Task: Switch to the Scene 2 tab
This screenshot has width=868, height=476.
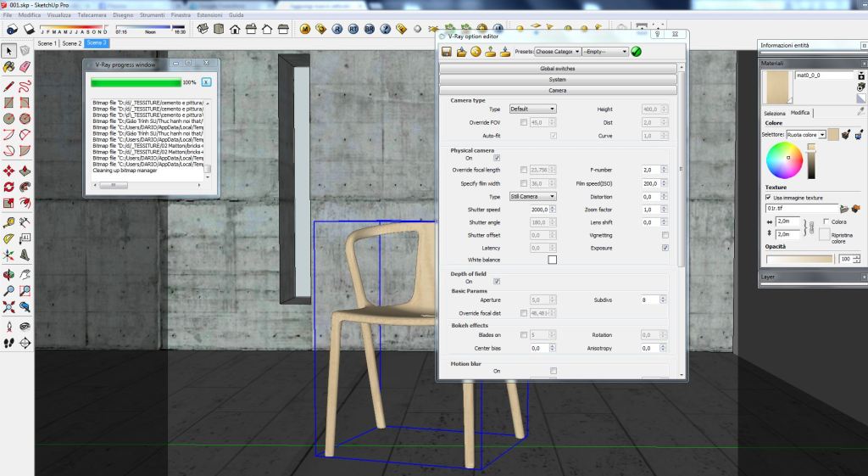Action: coord(71,43)
